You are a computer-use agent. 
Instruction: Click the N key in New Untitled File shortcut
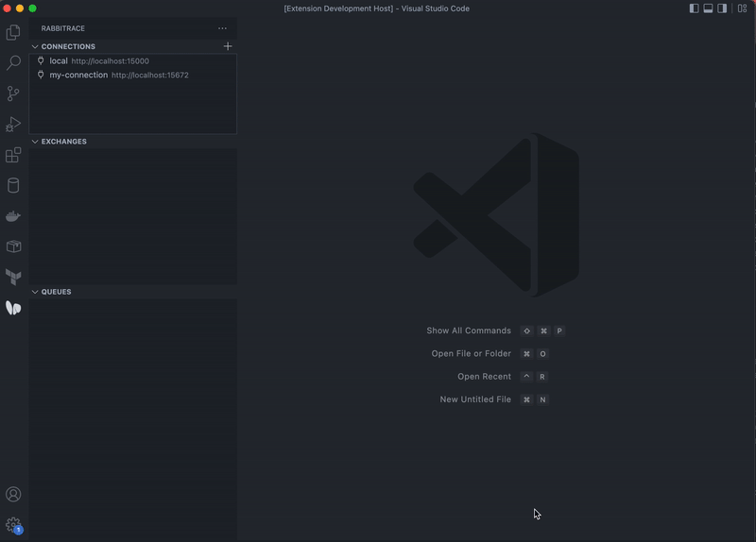point(542,399)
